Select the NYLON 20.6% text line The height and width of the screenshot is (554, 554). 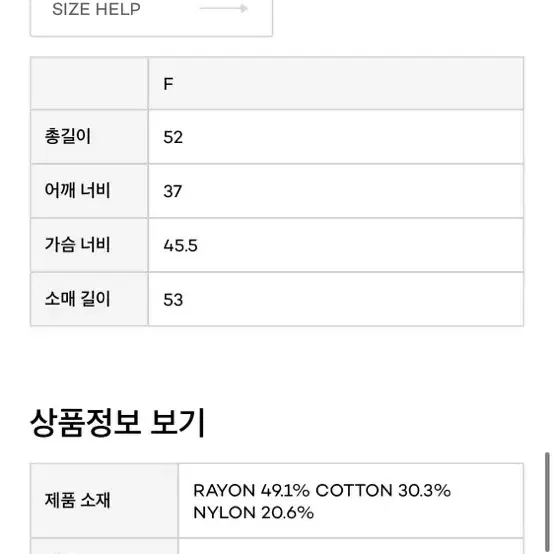[x=253, y=513]
